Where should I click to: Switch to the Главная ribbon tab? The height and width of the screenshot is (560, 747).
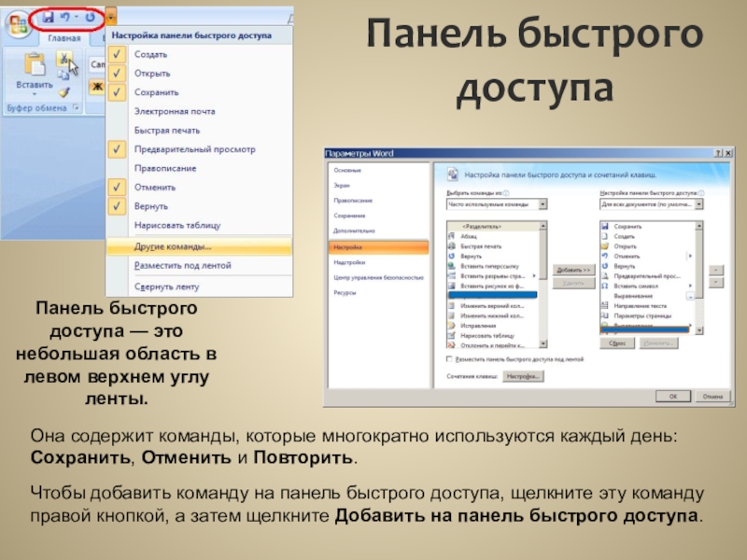(64, 38)
